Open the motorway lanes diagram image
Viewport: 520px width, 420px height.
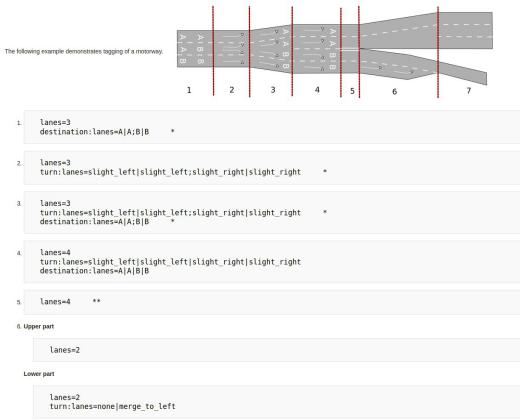click(335, 52)
